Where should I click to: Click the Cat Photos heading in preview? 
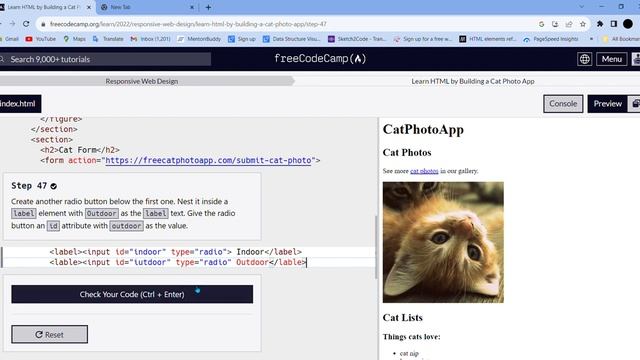(407, 153)
